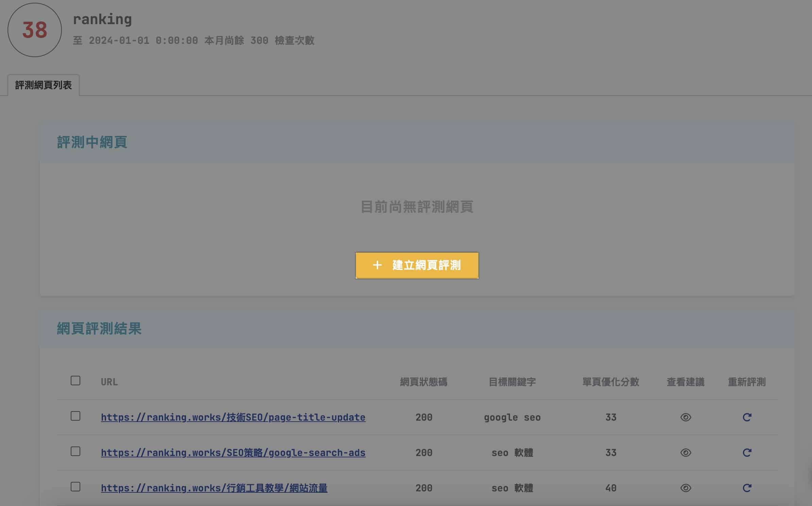Click the 建立網頁評測 button

tap(417, 265)
